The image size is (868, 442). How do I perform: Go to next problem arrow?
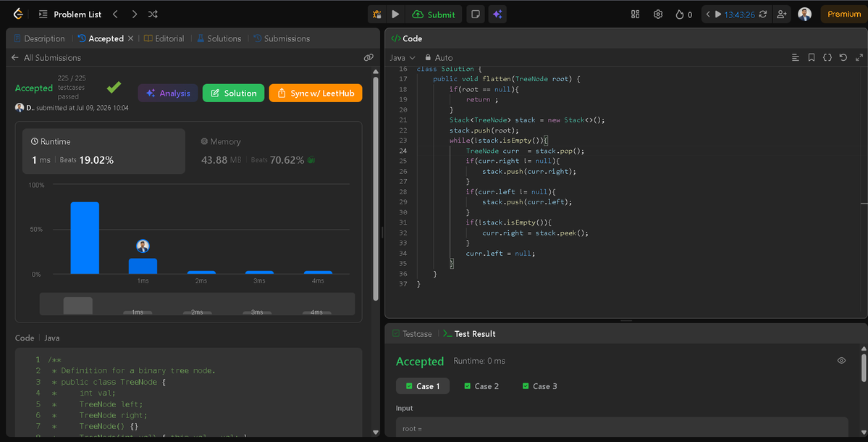coord(134,14)
